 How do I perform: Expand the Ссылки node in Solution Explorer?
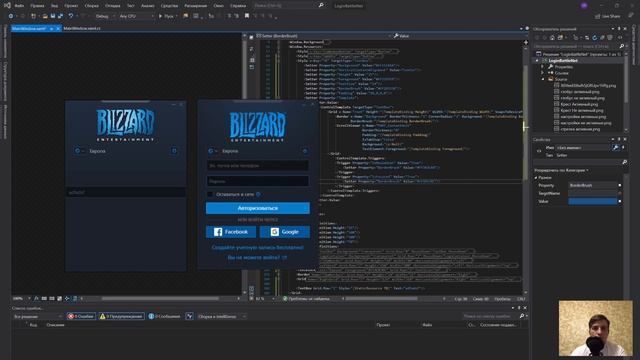[543, 73]
